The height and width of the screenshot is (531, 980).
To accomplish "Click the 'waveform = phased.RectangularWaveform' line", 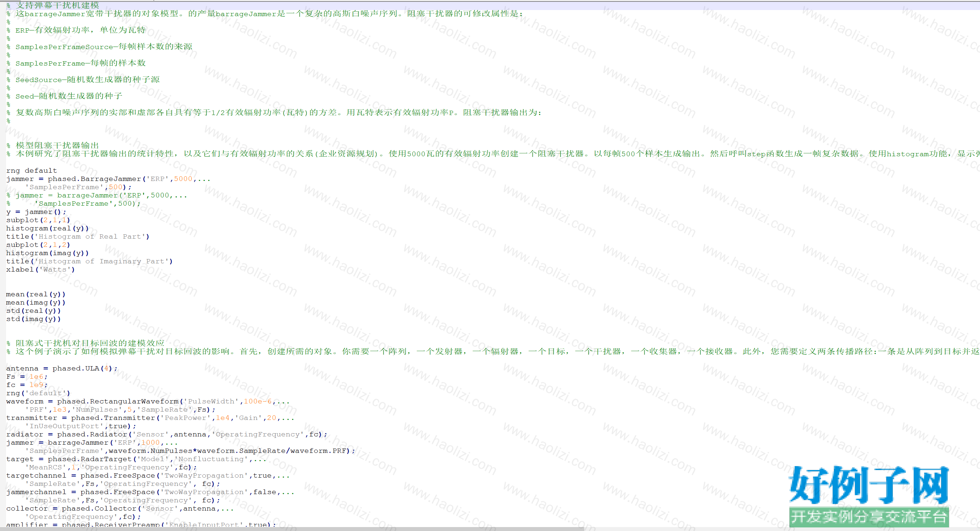I will [148, 401].
